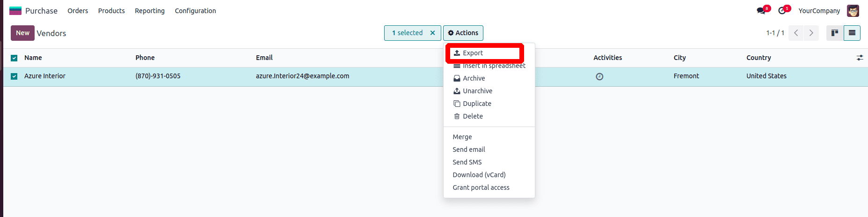Sort by Email column header

click(x=264, y=58)
